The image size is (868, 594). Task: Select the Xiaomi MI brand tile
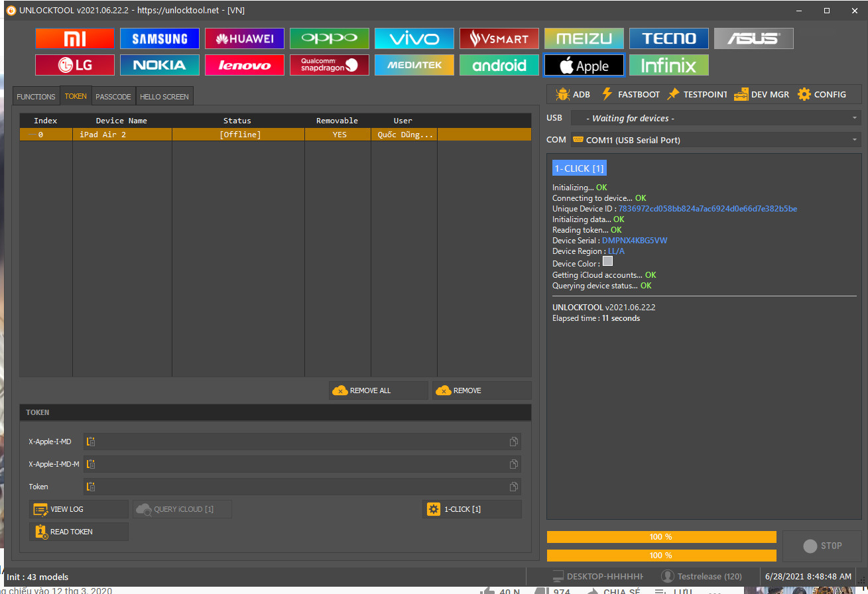pos(75,38)
